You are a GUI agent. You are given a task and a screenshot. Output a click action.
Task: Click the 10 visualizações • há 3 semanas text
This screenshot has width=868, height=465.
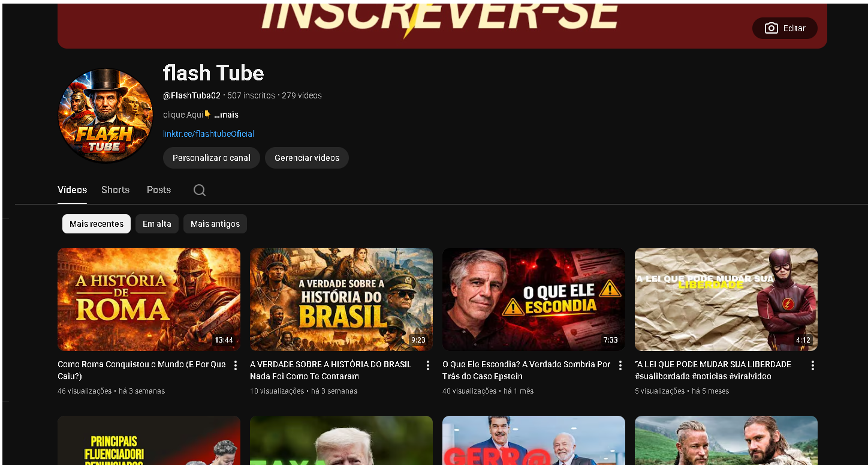point(303,391)
